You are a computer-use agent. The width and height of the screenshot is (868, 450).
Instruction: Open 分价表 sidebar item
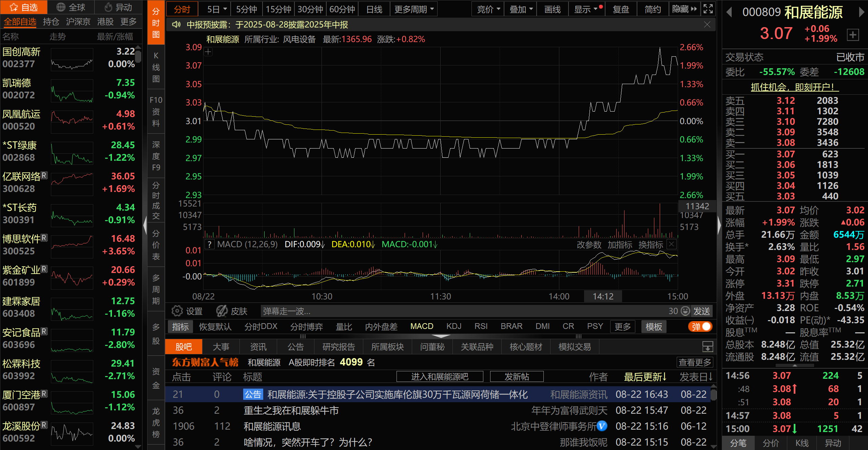(x=156, y=245)
